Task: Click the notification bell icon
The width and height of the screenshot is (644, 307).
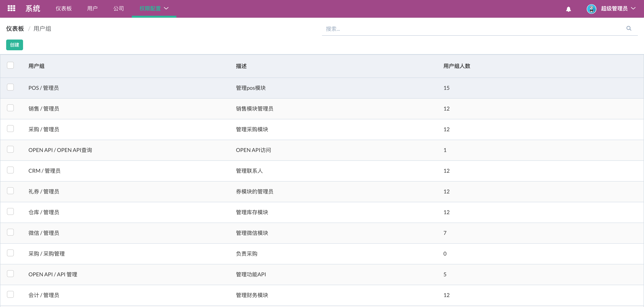Action: [x=568, y=9]
